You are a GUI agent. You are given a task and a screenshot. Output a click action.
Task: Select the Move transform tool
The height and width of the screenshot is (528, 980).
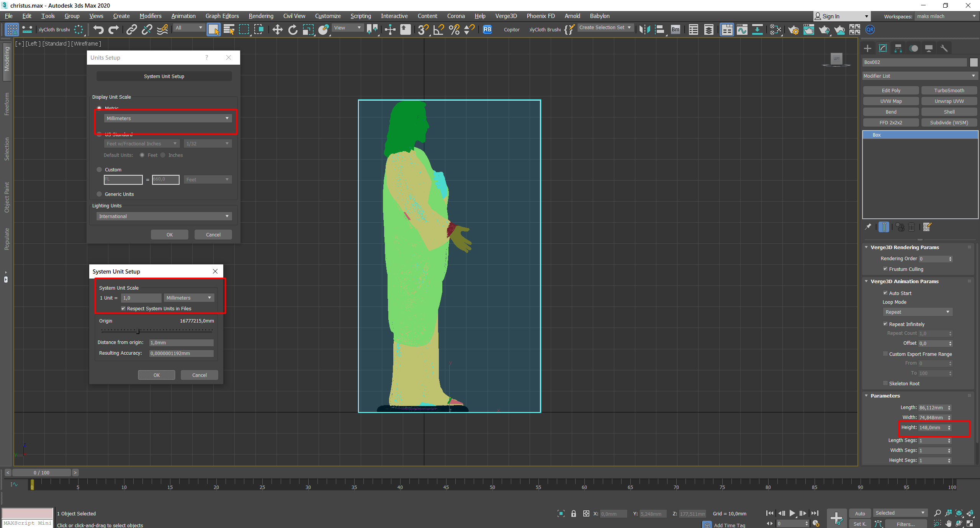[277, 29]
